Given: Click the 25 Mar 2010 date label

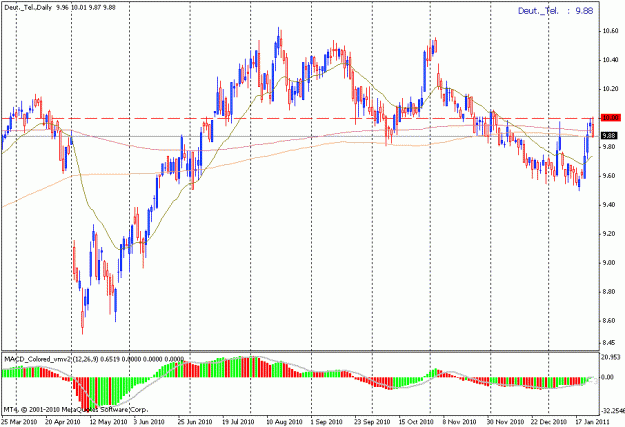Looking at the screenshot, I should [19, 422].
